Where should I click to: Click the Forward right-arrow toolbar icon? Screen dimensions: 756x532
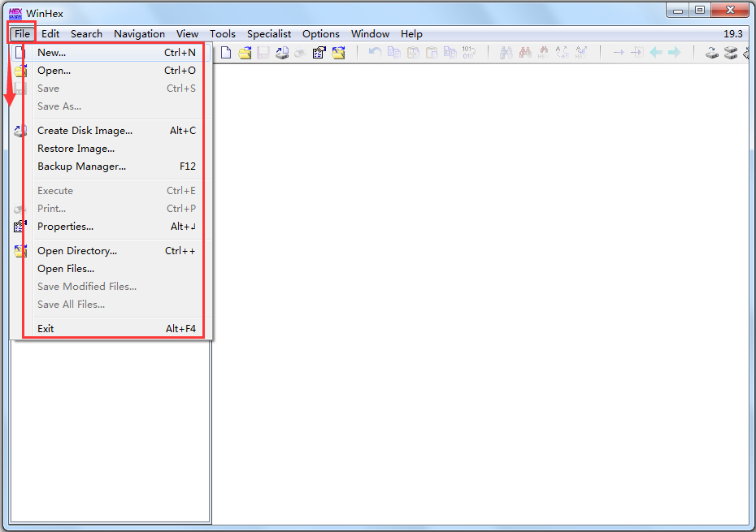pos(675,53)
